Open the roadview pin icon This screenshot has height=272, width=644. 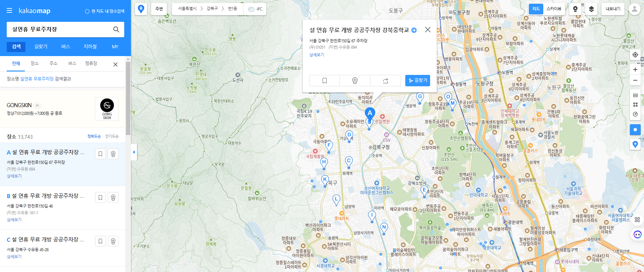575,9
